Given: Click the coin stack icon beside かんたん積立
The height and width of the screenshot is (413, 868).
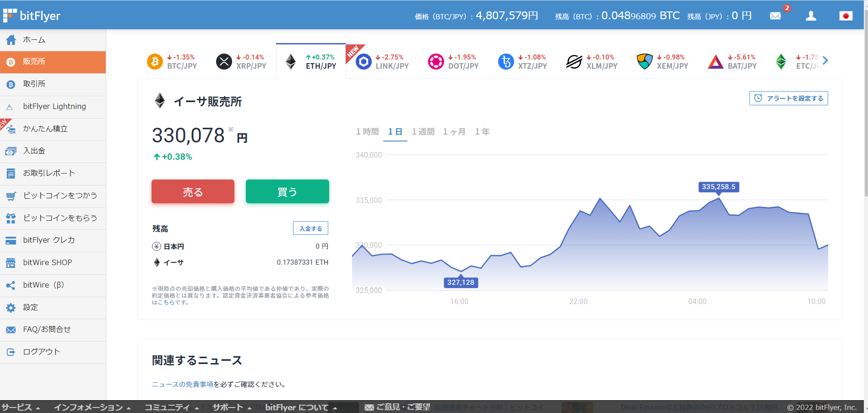Looking at the screenshot, I should pyautogui.click(x=11, y=129).
